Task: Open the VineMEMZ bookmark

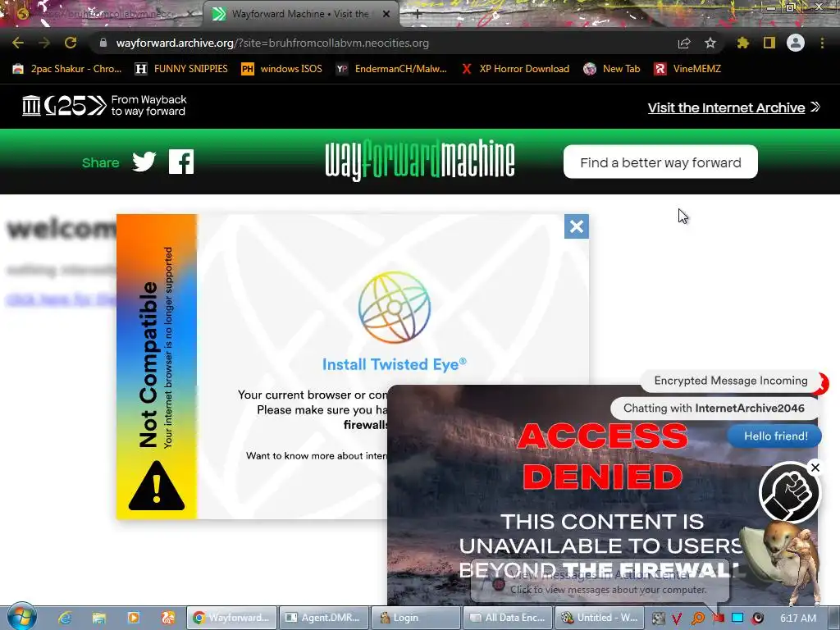Action: click(687, 69)
